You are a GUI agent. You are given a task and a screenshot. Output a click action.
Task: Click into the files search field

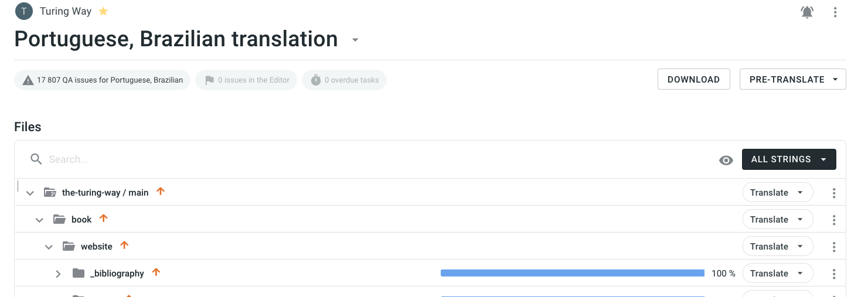point(352,159)
